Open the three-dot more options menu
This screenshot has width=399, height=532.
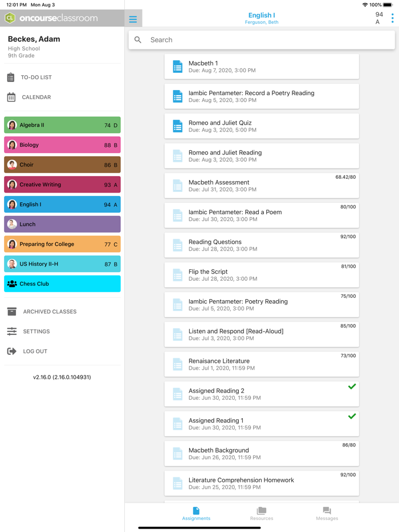pyautogui.click(x=392, y=18)
